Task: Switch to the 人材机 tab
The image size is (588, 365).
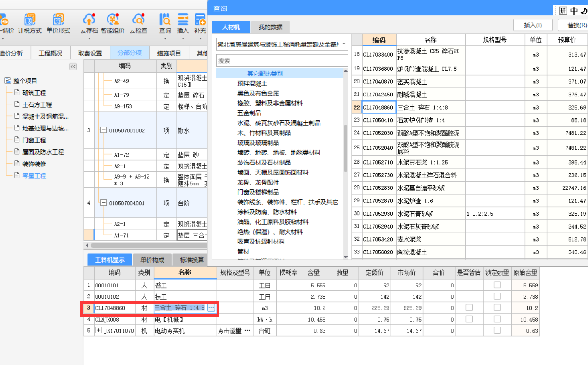Action: [231, 27]
